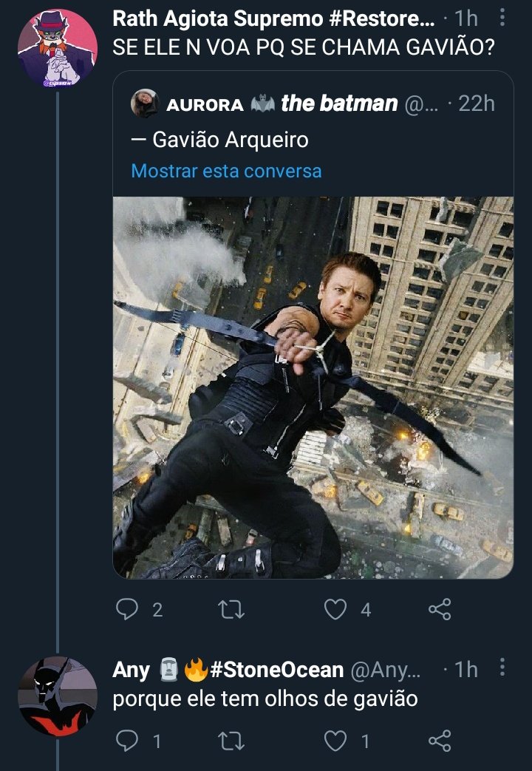Click Mostrar esta conversa link
This screenshot has width=532, height=771.
227,171
